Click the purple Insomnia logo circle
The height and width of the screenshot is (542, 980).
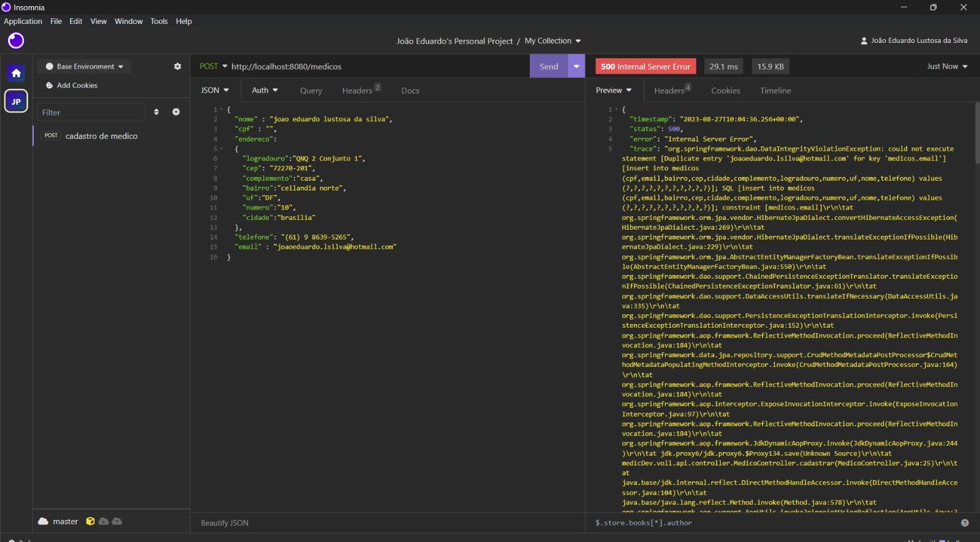[x=16, y=40]
